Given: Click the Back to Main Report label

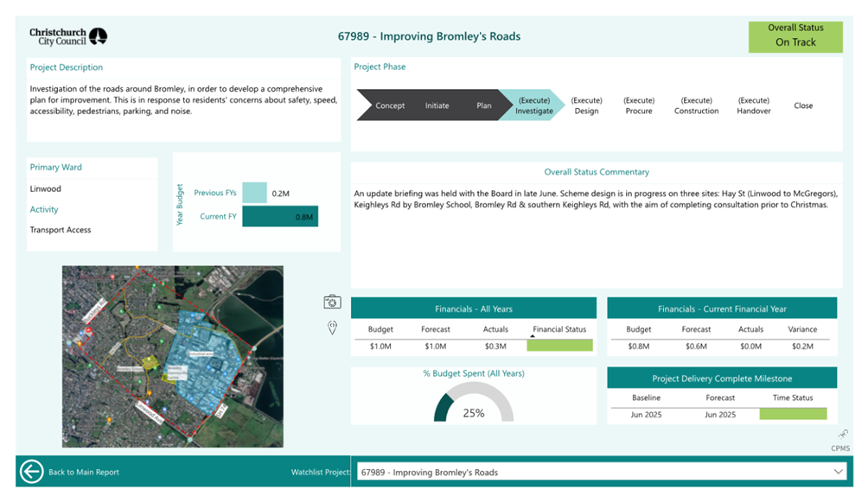Looking at the screenshot, I should [84, 472].
